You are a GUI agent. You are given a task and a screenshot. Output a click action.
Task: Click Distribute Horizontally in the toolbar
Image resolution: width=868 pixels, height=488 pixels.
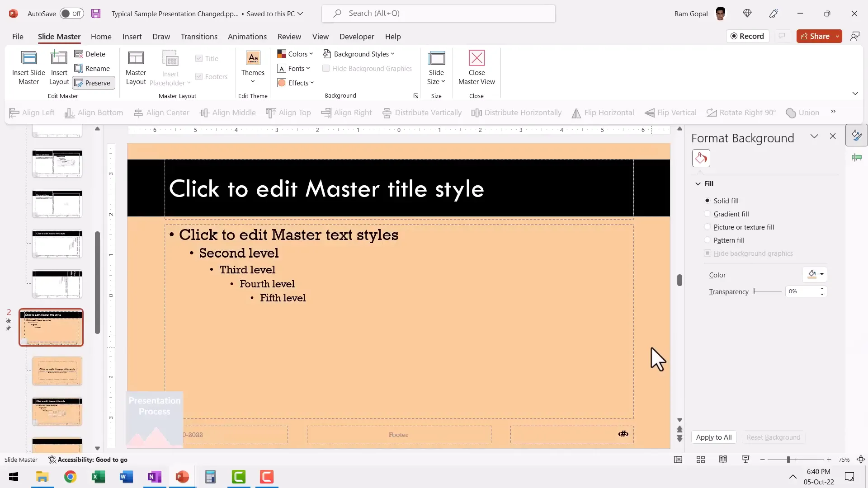(x=516, y=113)
